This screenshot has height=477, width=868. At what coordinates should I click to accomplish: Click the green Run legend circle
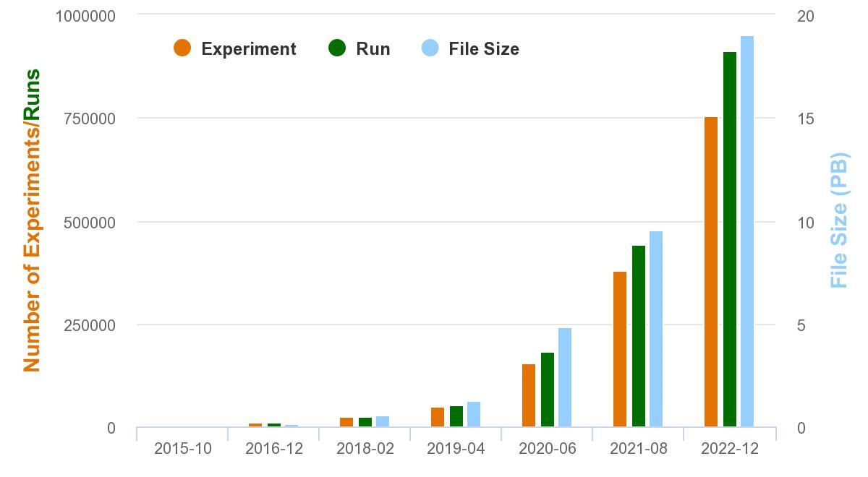[x=337, y=48]
